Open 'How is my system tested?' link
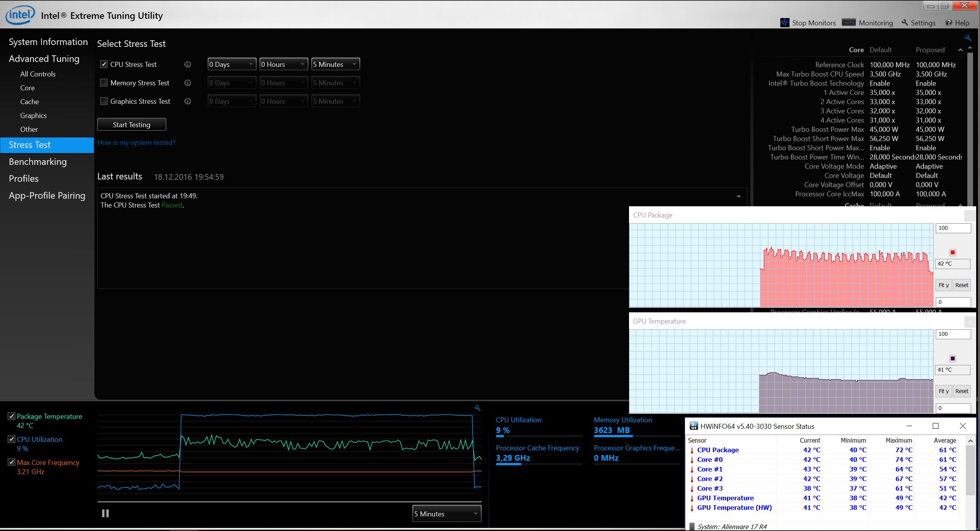Screen dimensions: 980x531 click(136, 143)
